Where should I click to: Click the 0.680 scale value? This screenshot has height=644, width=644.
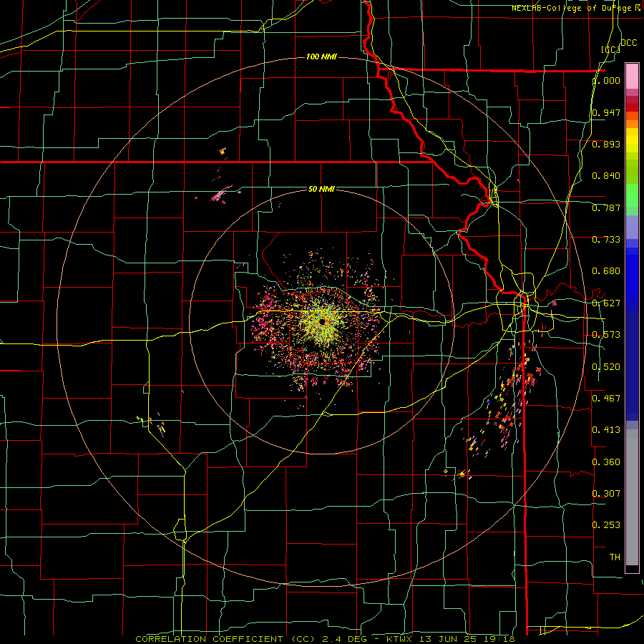coord(606,271)
